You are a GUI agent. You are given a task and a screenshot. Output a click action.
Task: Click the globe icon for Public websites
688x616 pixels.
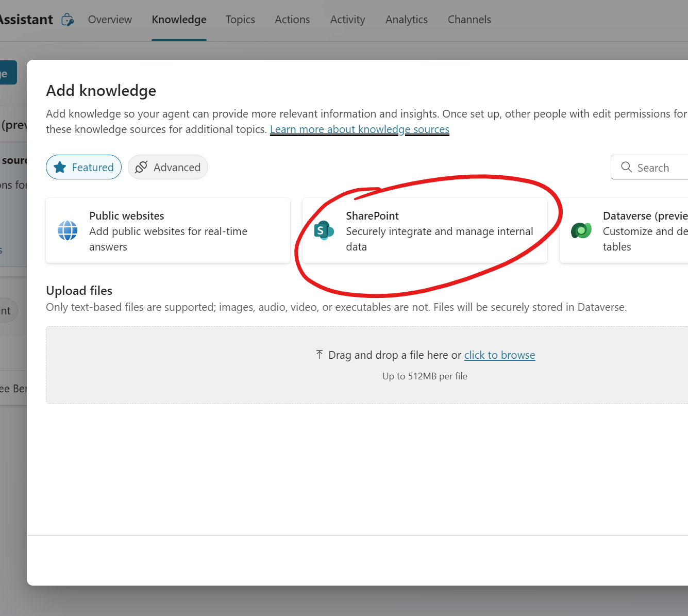tap(68, 230)
